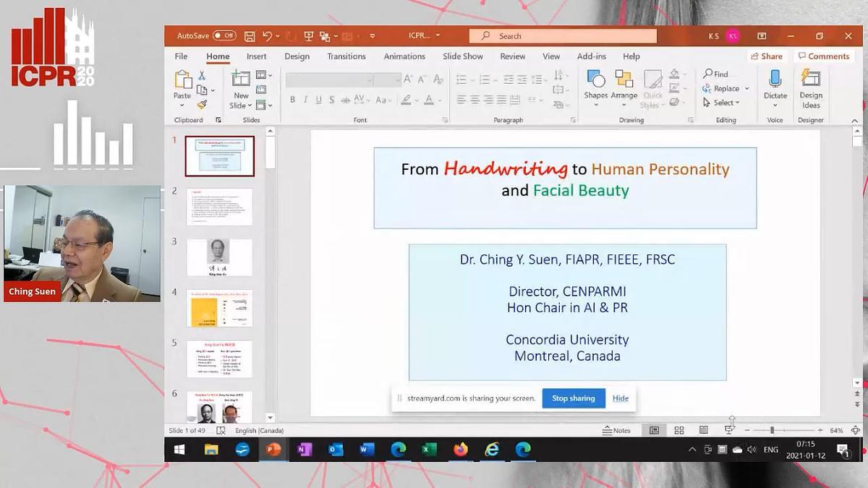Switch to Slide Sorter view
This screenshot has height=488, width=868.
(x=678, y=430)
